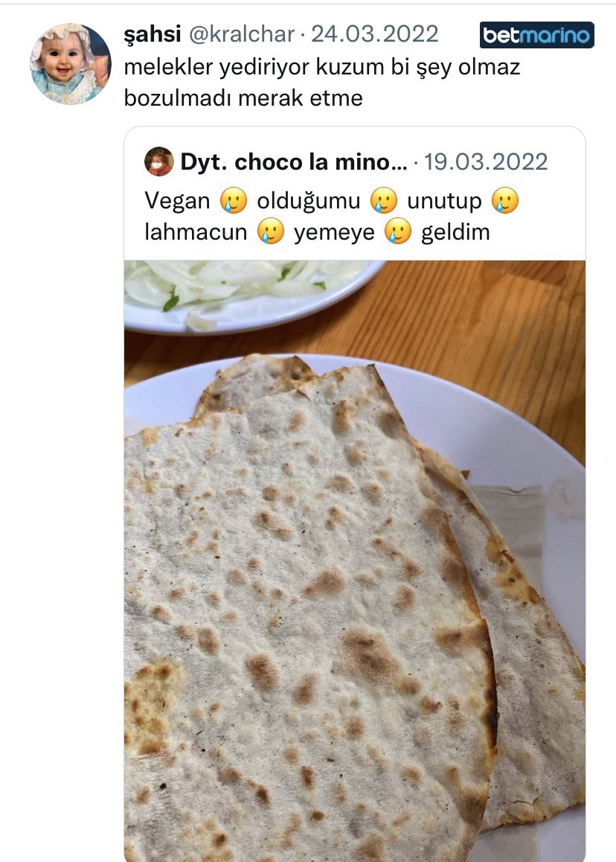
Task: Click the crying emoji after yemeye
Action: point(398,232)
